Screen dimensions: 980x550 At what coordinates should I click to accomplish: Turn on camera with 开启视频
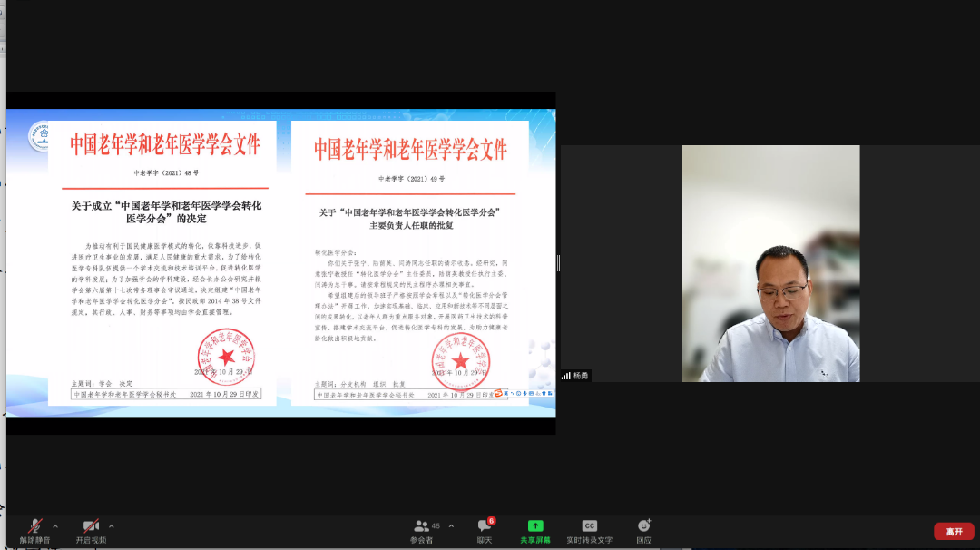point(92,531)
